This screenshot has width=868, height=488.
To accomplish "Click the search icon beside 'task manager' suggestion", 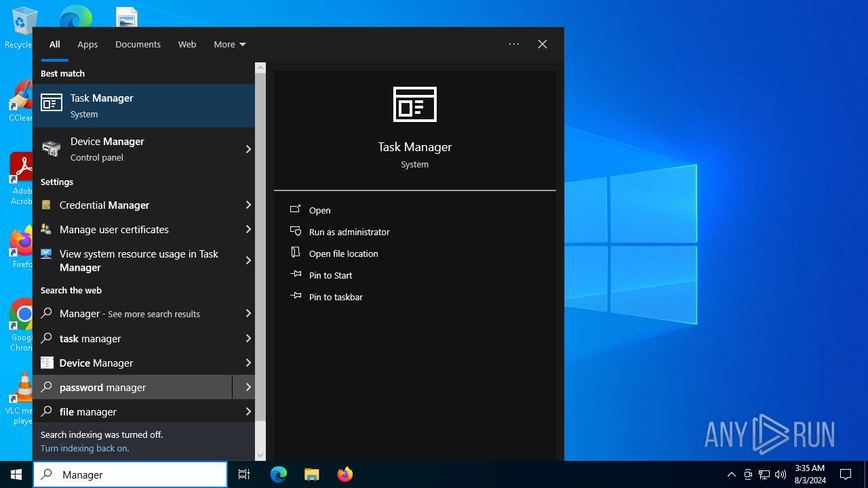I will tap(47, 338).
